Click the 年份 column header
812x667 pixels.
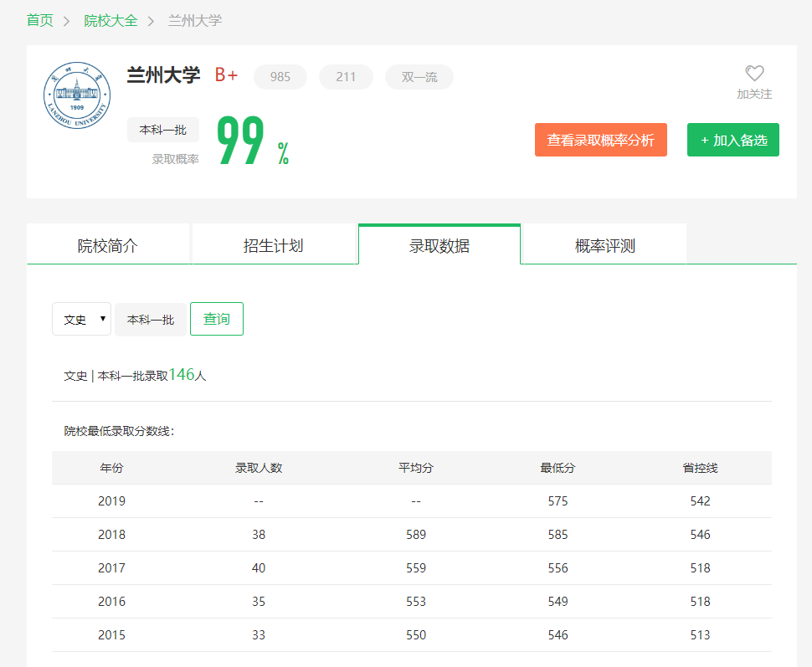(x=111, y=468)
